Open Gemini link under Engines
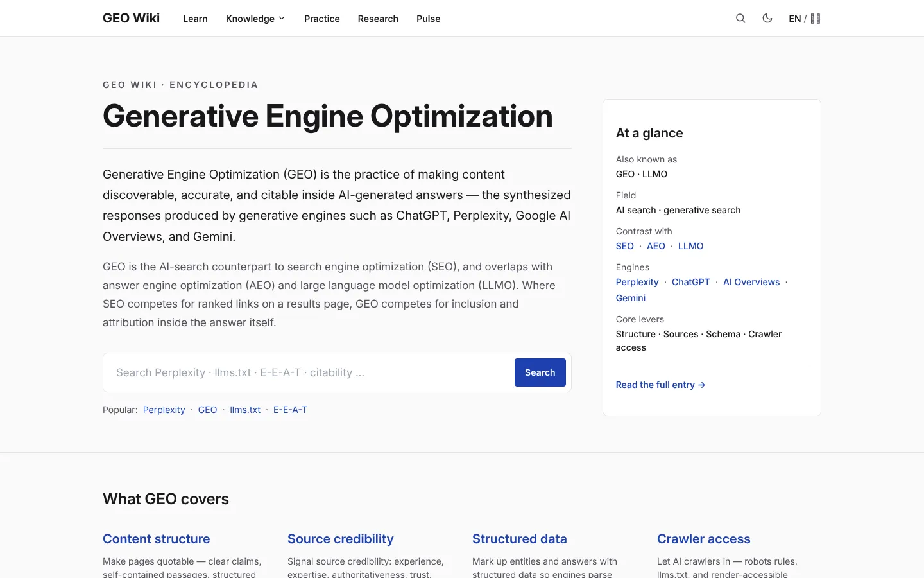924x578 pixels. (x=631, y=298)
